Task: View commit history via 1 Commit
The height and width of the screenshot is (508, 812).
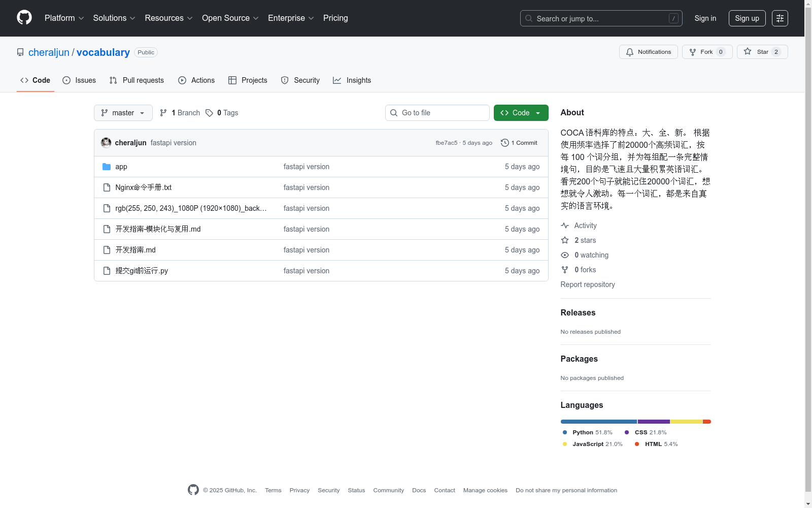Action: click(519, 143)
